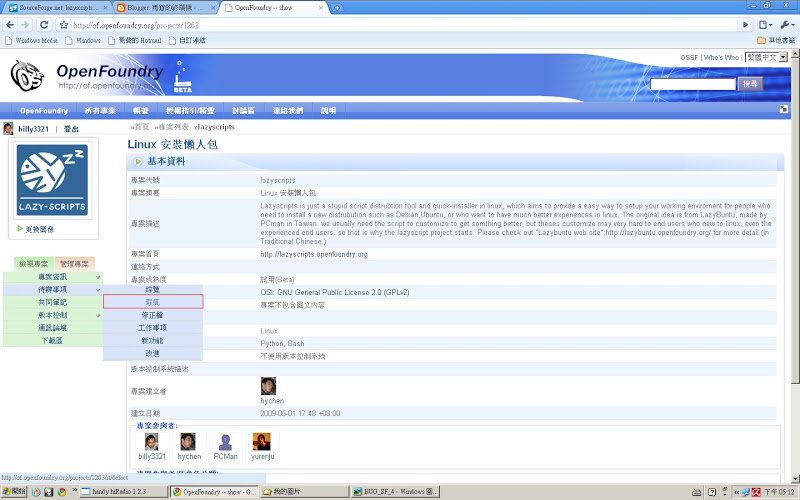Click the Chrome icon in quick launch
The height and width of the screenshot is (500, 800).
click(x=62, y=492)
